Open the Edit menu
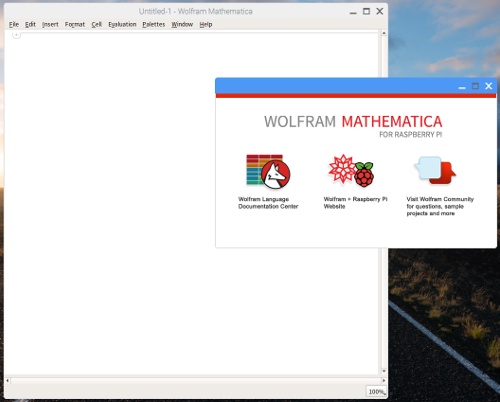Image resolution: width=500 pixels, height=402 pixels. coord(30,24)
